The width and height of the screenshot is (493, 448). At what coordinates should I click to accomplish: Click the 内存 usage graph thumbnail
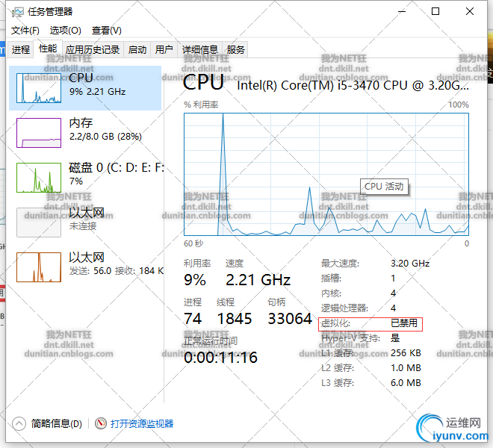coord(39,133)
